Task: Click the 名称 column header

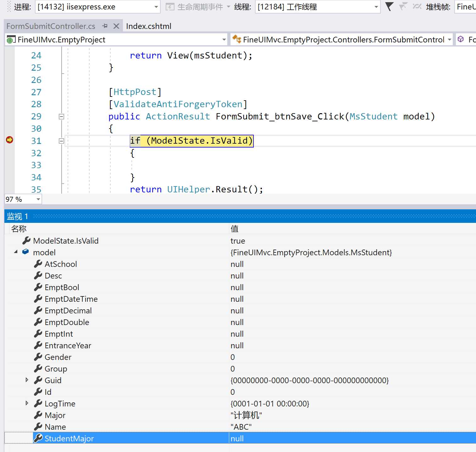Action: tap(19, 229)
